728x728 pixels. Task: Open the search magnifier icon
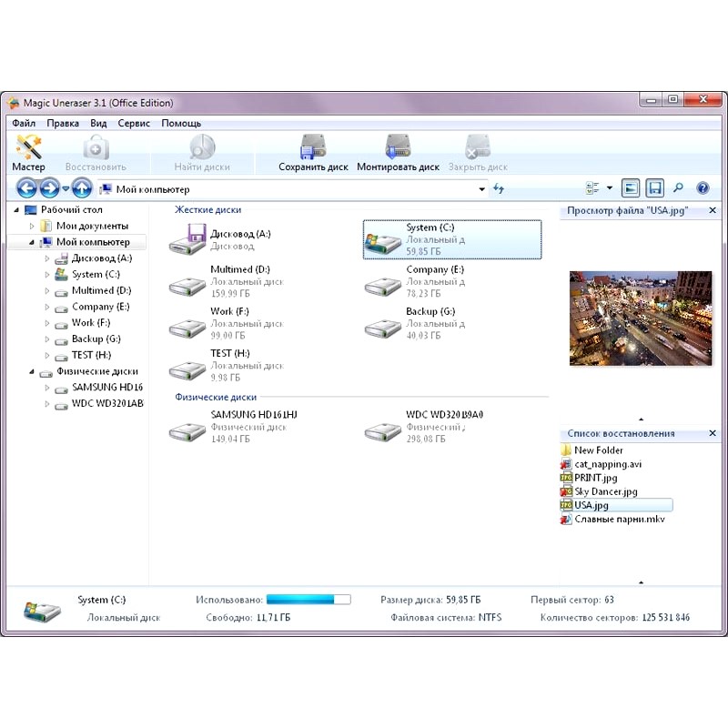pos(678,189)
